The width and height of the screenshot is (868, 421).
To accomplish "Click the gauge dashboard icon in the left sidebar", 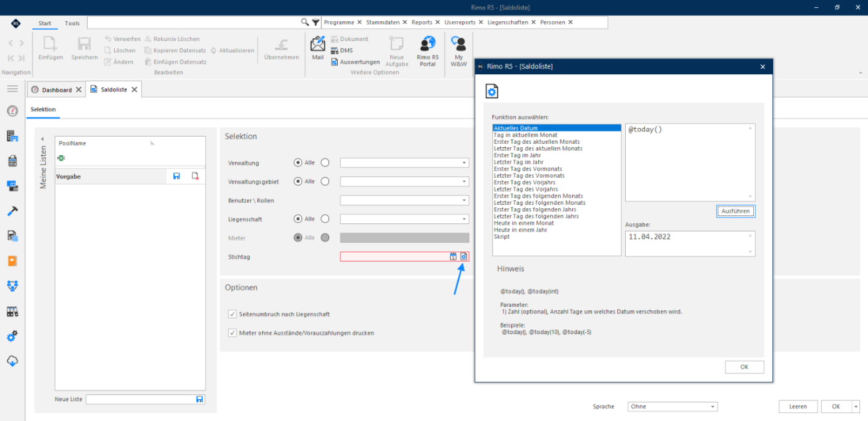I will pyautogui.click(x=12, y=111).
